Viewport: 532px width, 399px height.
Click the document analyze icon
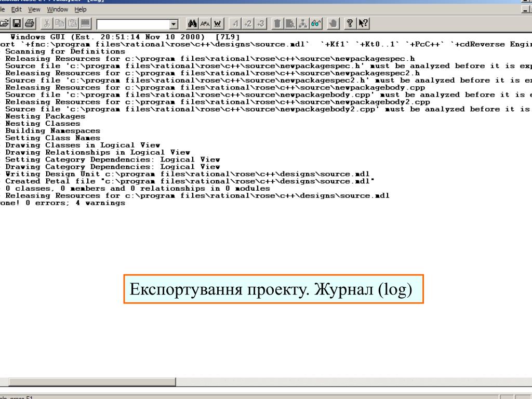click(290, 23)
